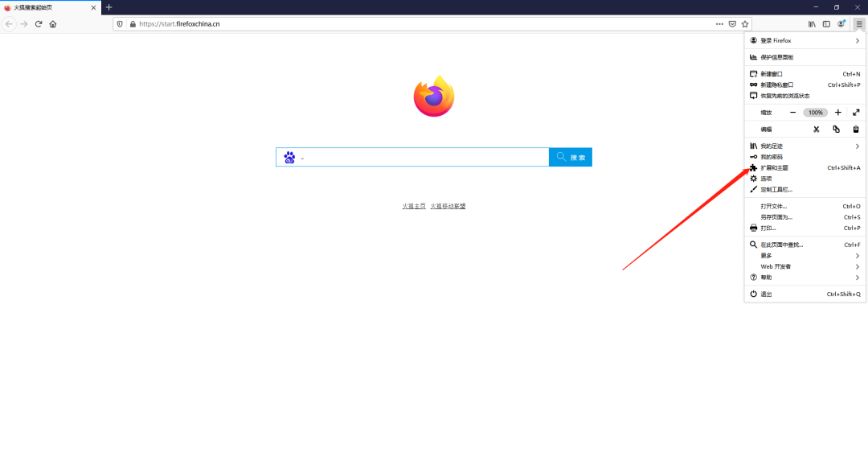868x461 pixels.
Task: Click the tracking protection shield icon
Action: point(121,24)
